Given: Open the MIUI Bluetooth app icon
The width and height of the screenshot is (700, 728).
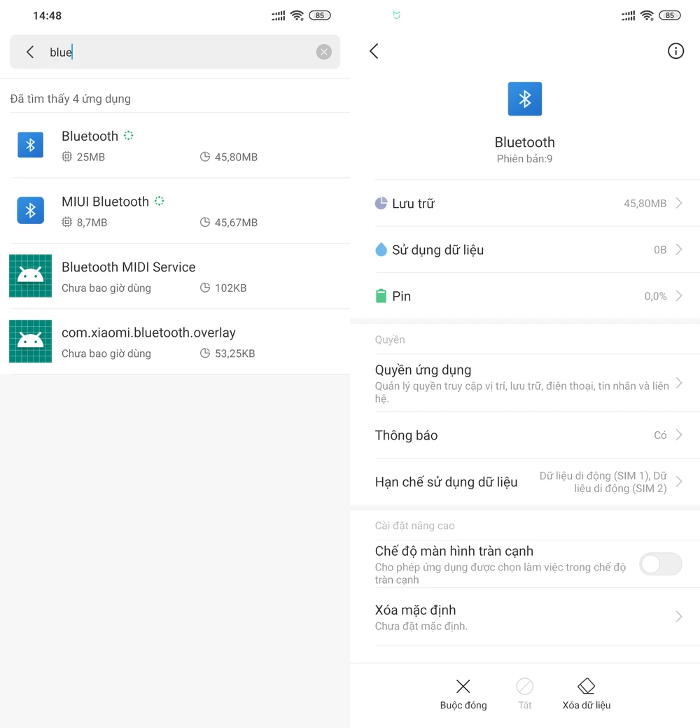Looking at the screenshot, I should click(31, 210).
